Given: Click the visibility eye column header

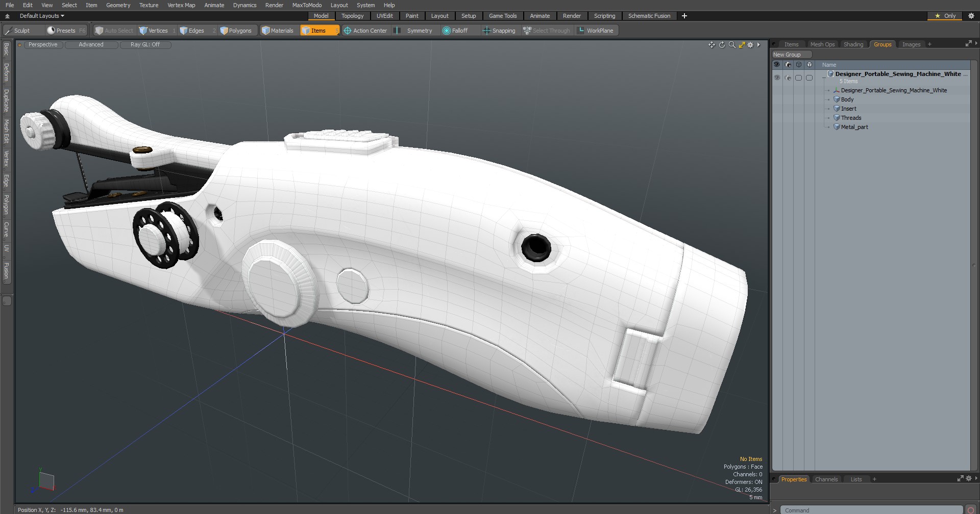Looking at the screenshot, I should click(777, 65).
